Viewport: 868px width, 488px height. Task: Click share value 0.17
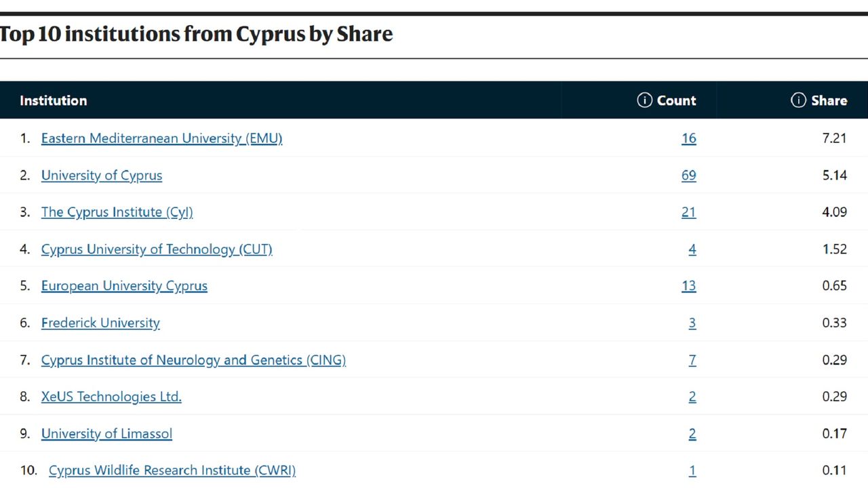(835, 433)
